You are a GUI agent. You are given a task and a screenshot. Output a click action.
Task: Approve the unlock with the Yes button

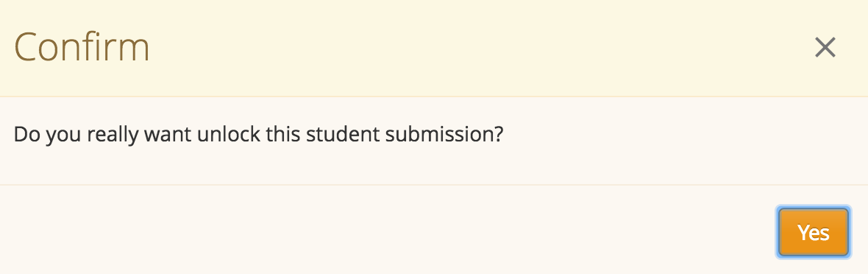pyautogui.click(x=813, y=233)
